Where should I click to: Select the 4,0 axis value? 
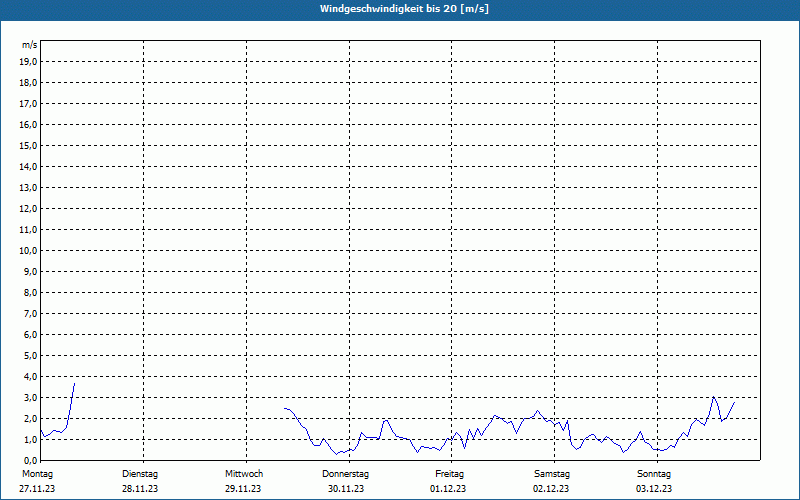click(x=32, y=377)
